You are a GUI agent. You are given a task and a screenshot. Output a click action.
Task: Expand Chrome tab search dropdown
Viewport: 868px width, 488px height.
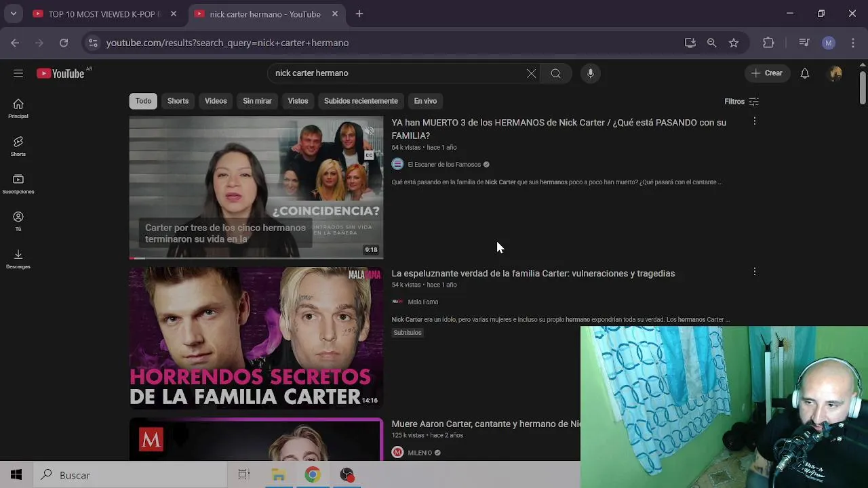(x=13, y=14)
